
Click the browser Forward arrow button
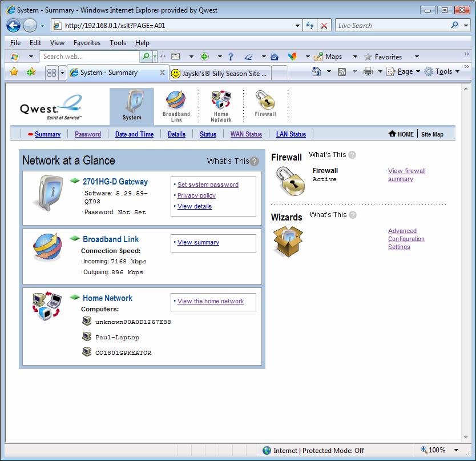point(30,26)
